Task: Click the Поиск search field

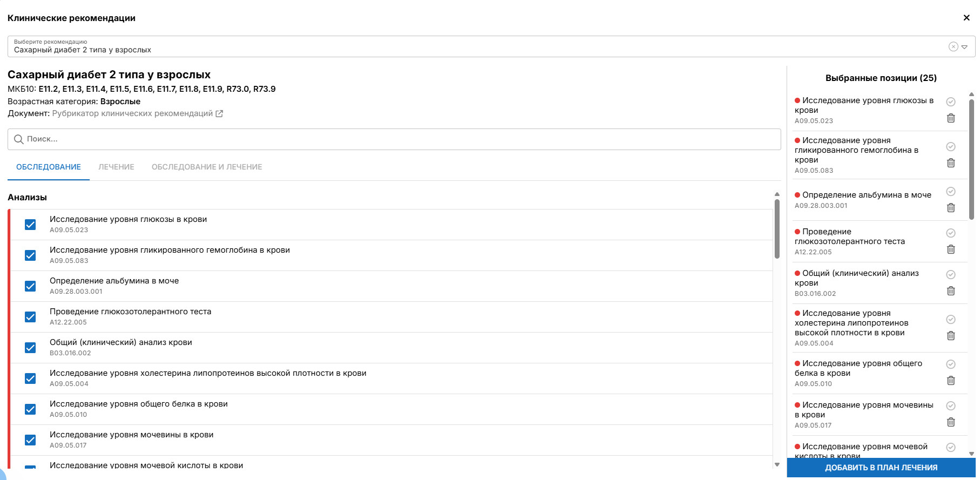Action: pyautogui.click(x=394, y=139)
